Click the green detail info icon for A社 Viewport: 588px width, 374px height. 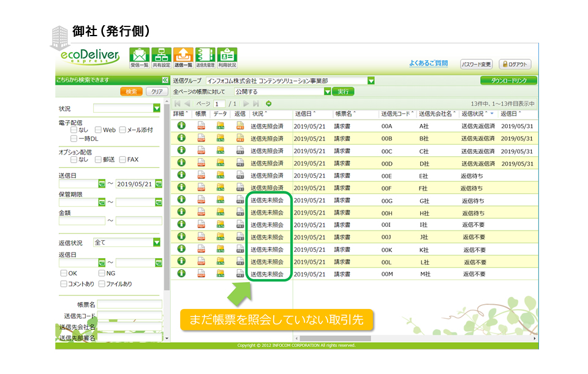(x=181, y=126)
